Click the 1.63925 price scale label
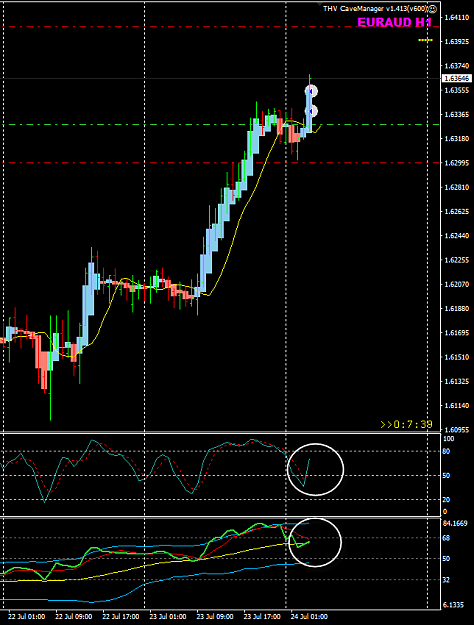 click(457, 41)
